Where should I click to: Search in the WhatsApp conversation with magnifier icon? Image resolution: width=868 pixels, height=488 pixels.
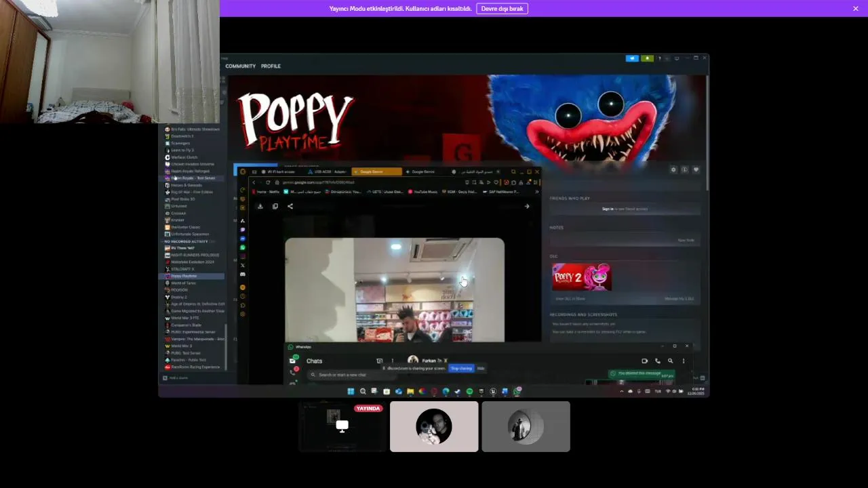click(670, 361)
